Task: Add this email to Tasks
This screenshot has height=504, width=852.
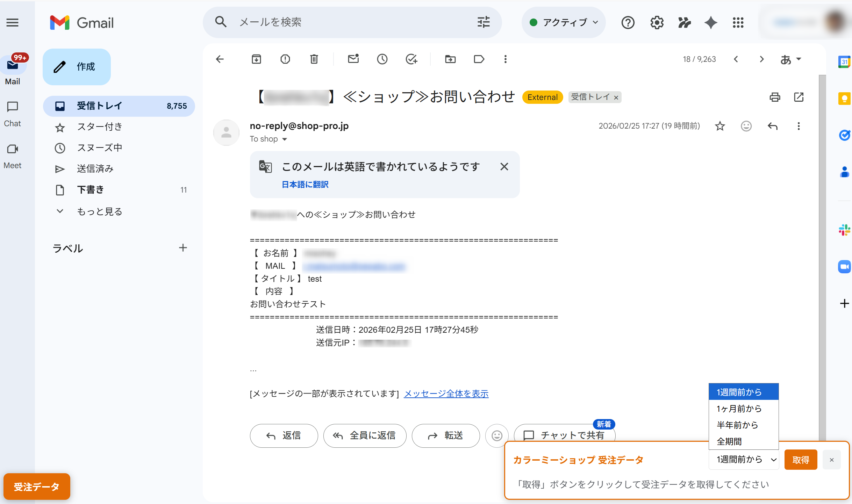Action: point(411,59)
